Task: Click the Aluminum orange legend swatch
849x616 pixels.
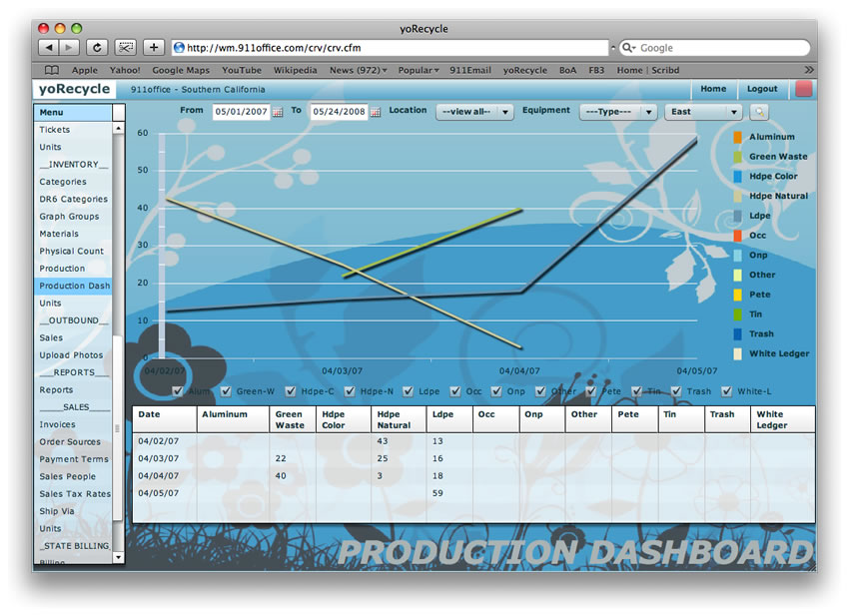Action: click(737, 137)
